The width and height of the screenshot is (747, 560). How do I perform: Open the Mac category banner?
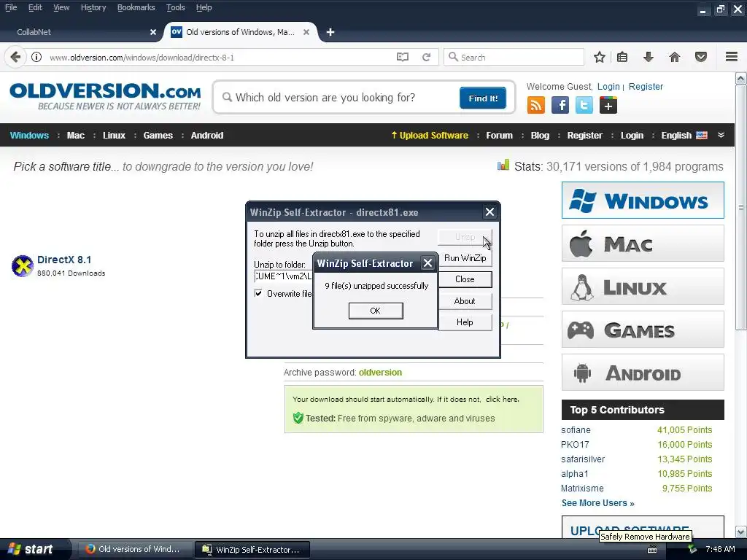(x=643, y=244)
